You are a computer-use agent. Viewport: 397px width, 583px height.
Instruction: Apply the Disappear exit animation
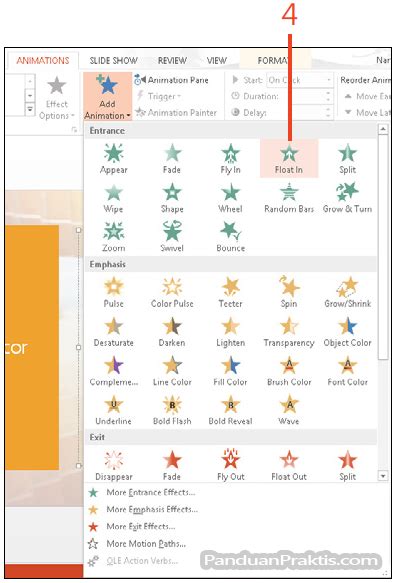click(x=113, y=465)
